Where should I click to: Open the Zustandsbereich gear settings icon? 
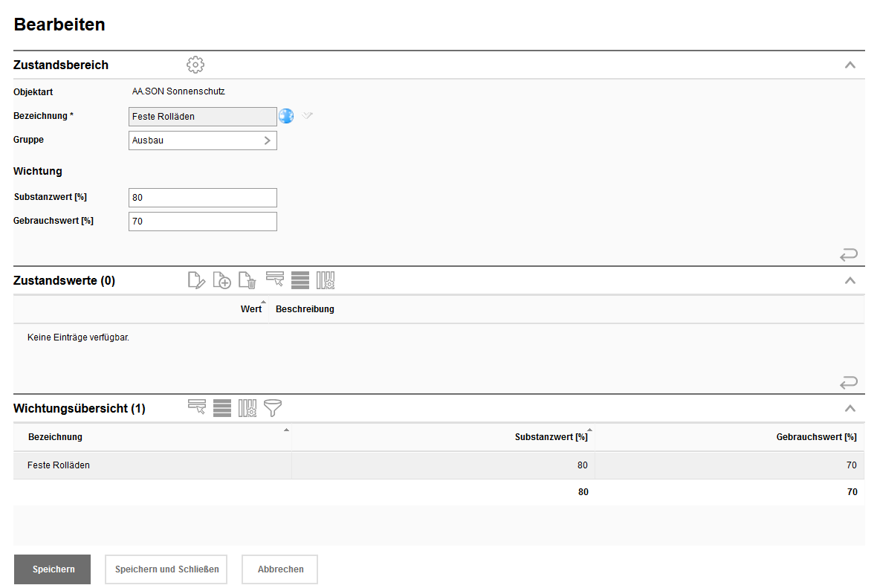click(195, 65)
